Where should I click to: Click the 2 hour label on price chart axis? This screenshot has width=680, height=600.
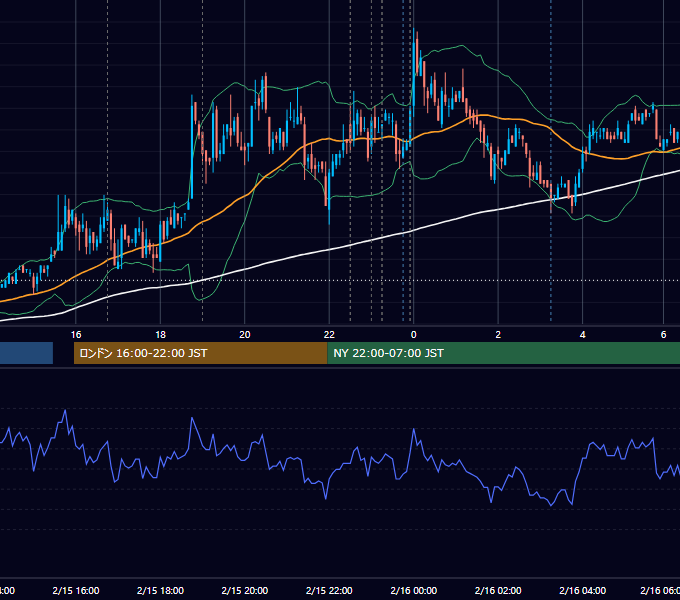pos(498,335)
